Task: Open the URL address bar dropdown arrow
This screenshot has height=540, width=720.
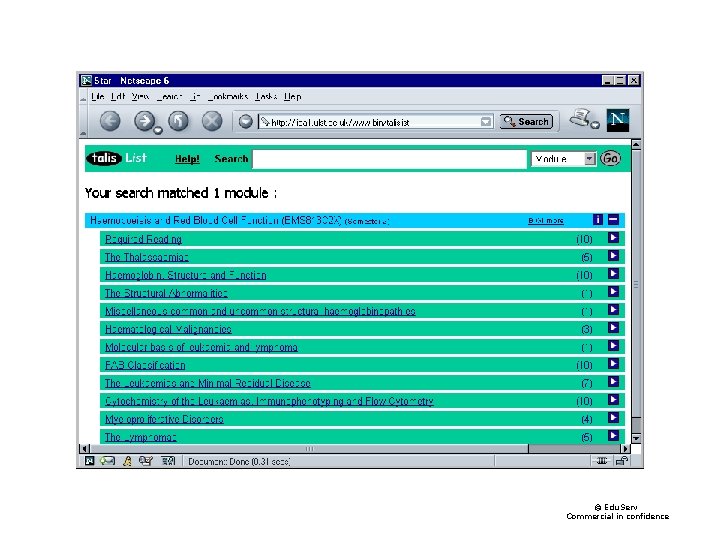Action: coord(485,122)
